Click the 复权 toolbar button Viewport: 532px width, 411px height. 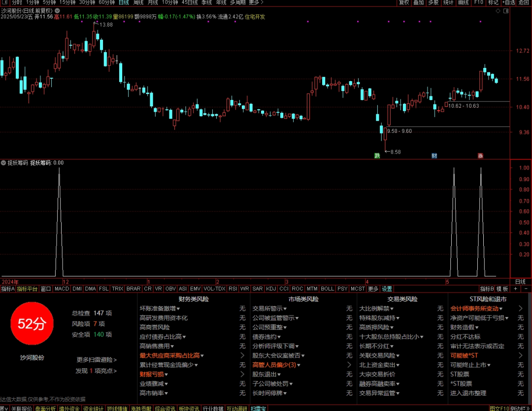[x=404, y=2]
